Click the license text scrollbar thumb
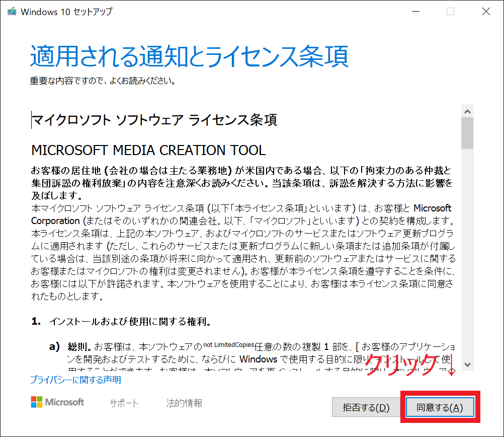Viewport: 504px width, 437px height. (467, 133)
